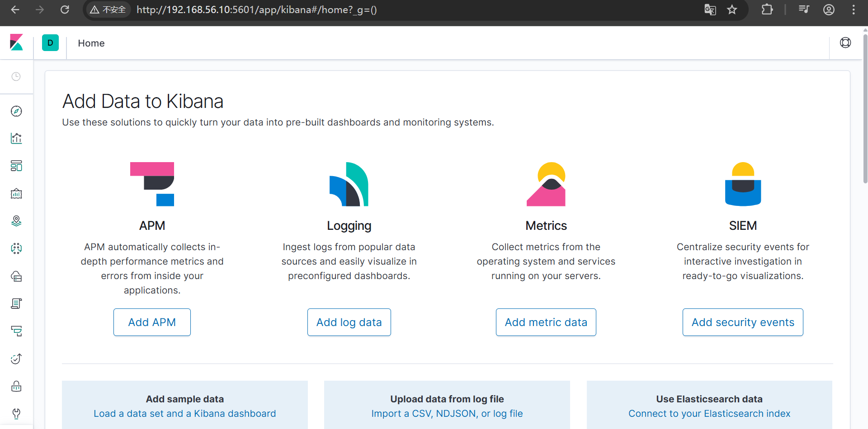
Task: Click the Kibana logo icon
Action: click(16, 42)
